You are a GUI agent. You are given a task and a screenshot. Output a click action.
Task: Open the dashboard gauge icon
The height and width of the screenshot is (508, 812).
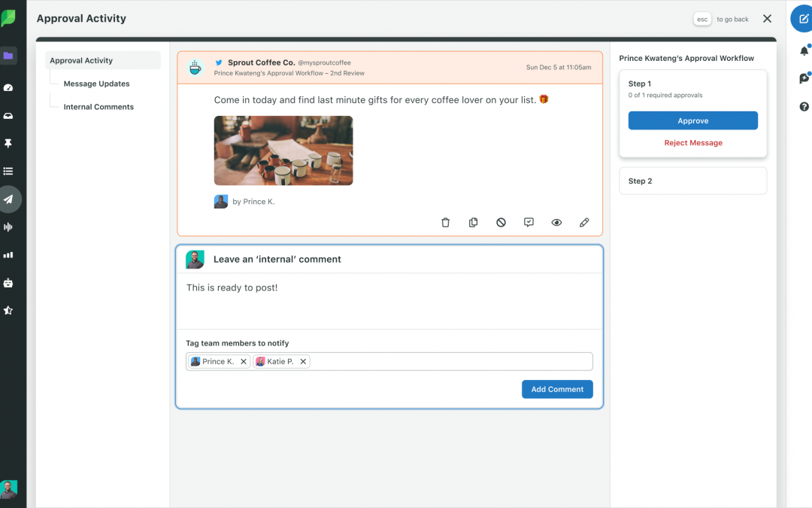8,87
